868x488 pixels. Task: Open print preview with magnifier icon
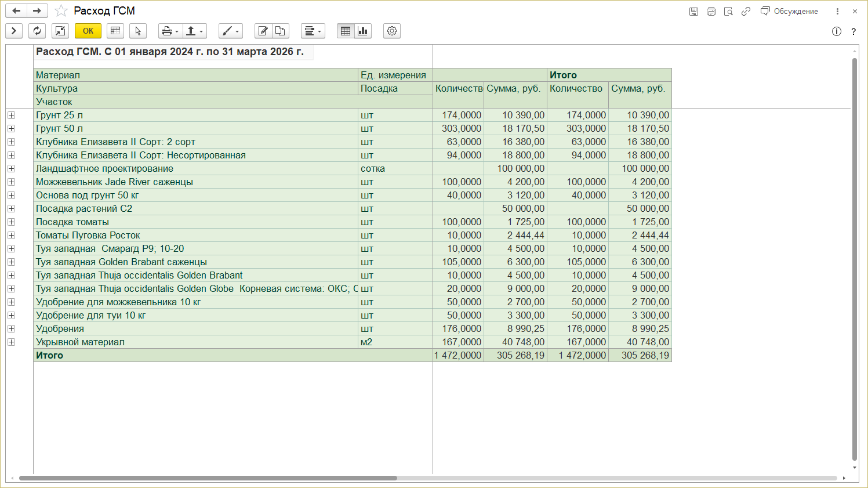728,12
